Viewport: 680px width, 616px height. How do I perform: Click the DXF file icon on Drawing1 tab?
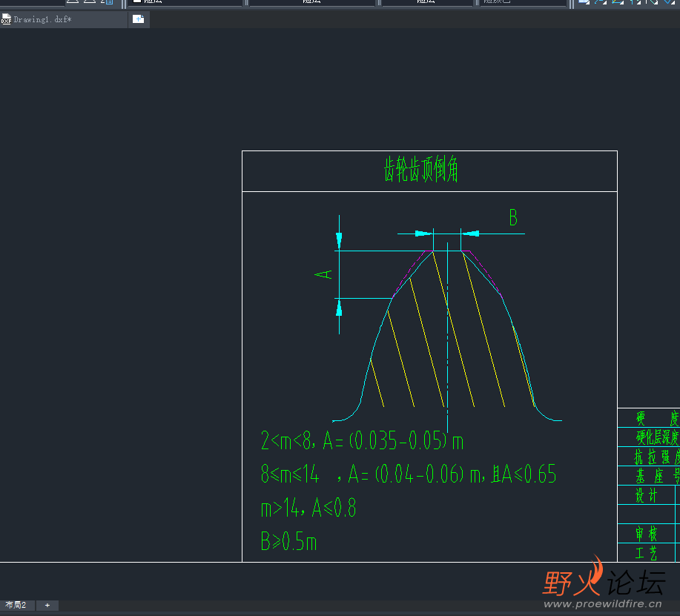pos(7,20)
